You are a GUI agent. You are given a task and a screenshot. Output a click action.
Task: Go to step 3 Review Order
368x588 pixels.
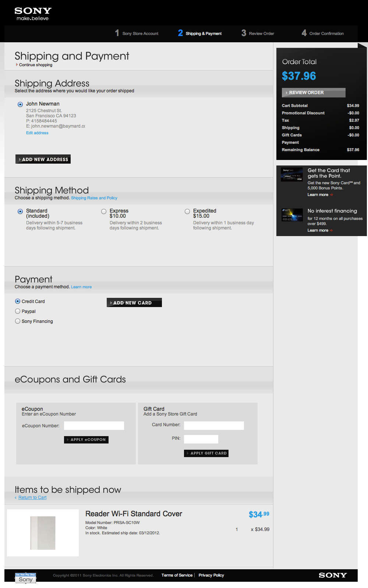[258, 33]
